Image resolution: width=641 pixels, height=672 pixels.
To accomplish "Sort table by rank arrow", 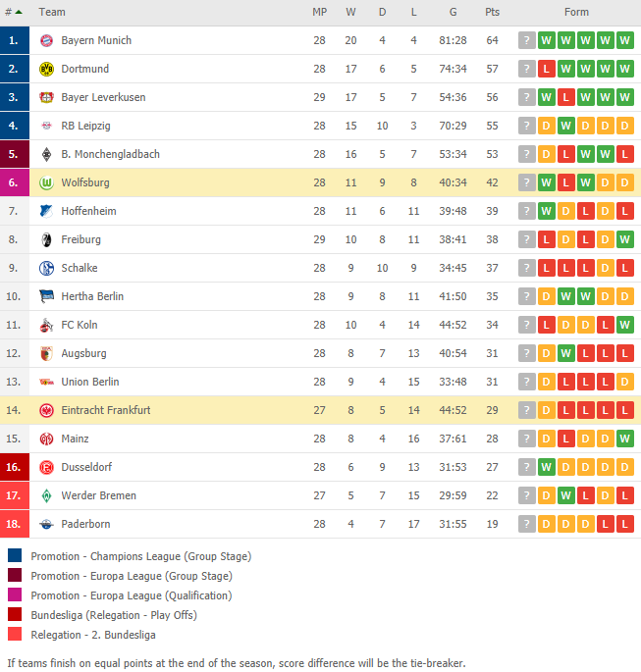I will coord(19,12).
